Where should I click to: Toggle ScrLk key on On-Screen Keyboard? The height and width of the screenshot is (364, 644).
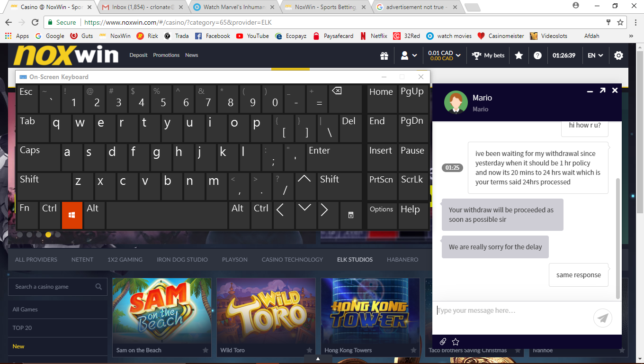tap(412, 186)
